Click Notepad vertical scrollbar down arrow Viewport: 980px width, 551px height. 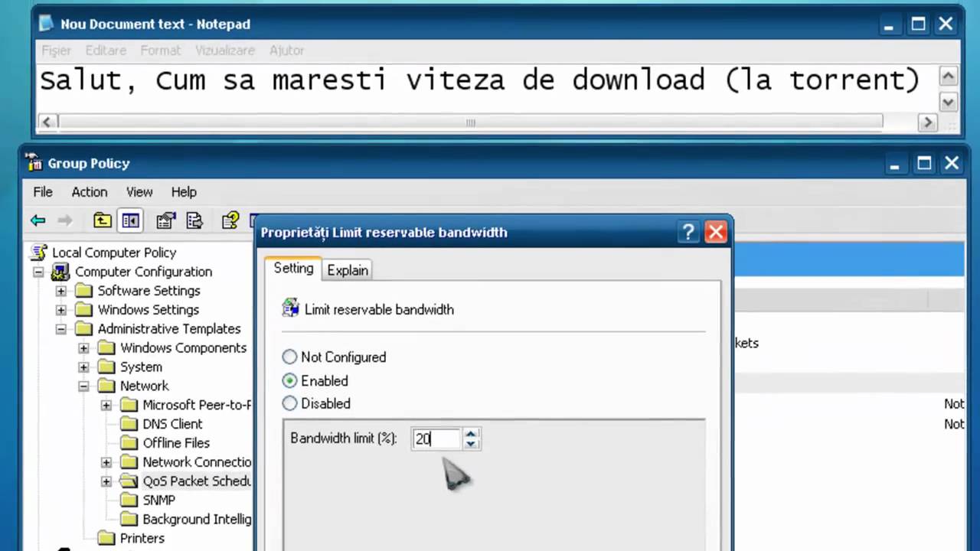tap(948, 102)
